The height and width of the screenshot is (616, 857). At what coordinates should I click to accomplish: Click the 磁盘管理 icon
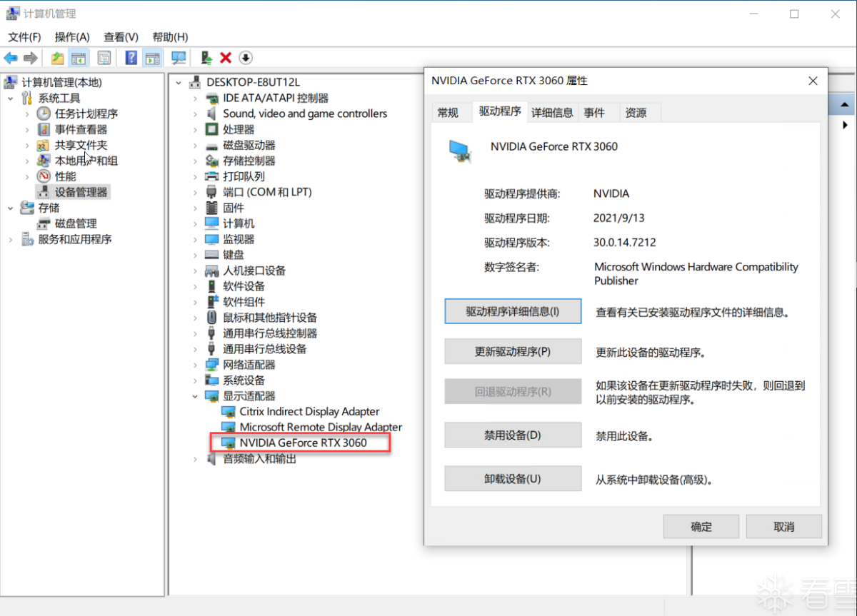coord(44,223)
